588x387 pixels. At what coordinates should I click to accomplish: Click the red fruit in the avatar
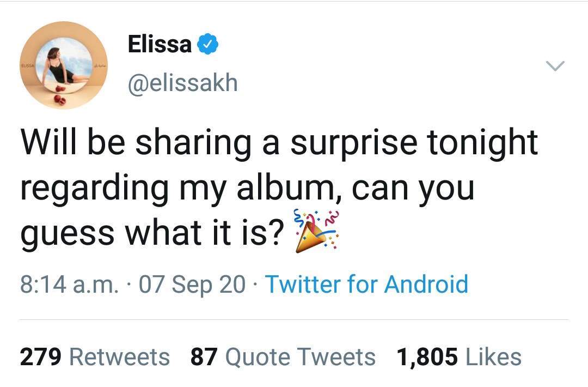click(x=59, y=99)
